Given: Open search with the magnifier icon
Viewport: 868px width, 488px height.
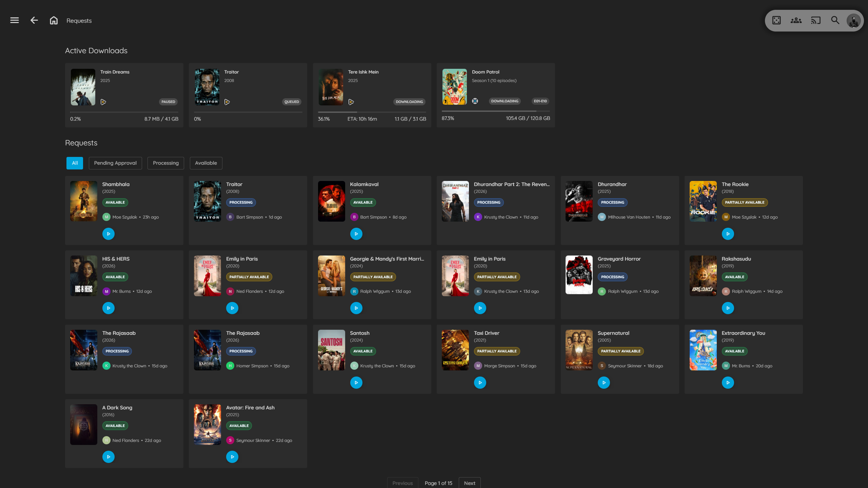Looking at the screenshot, I should (x=835, y=20).
